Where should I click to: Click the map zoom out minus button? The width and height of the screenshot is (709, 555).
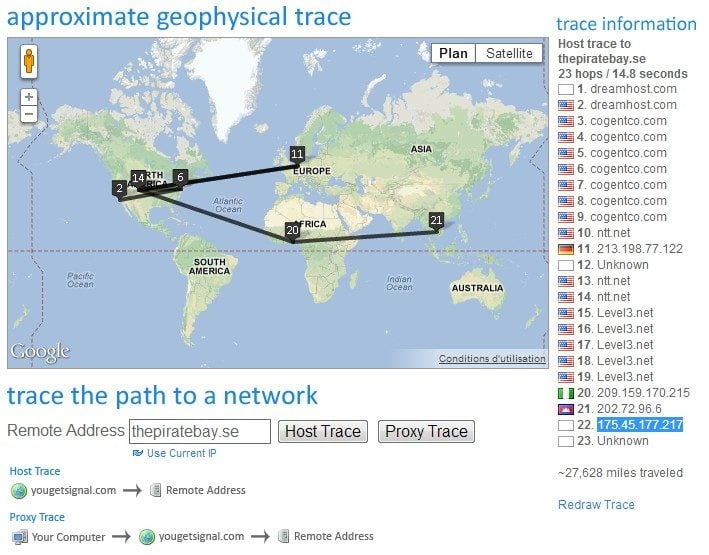coord(28,114)
